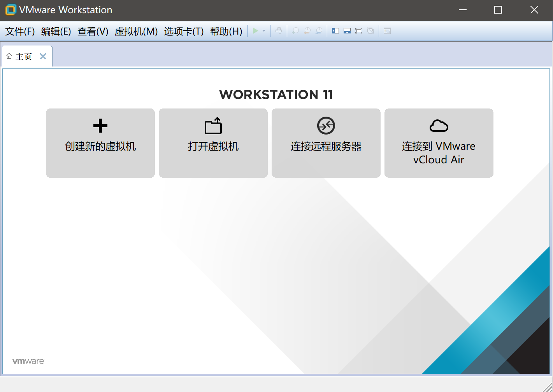Expand the 查看(V) menu
This screenshot has width=553, height=392.
point(93,31)
